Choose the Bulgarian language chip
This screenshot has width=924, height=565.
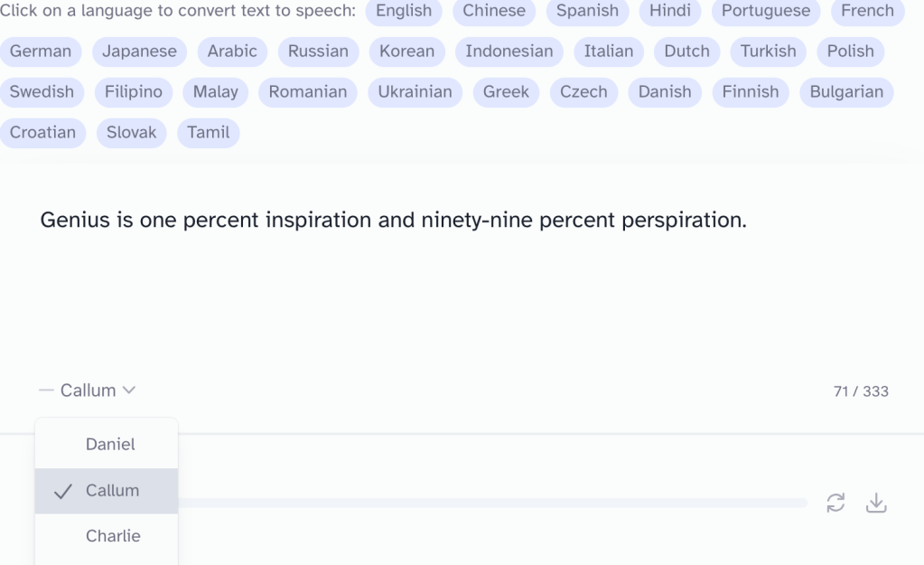(x=846, y=92)
